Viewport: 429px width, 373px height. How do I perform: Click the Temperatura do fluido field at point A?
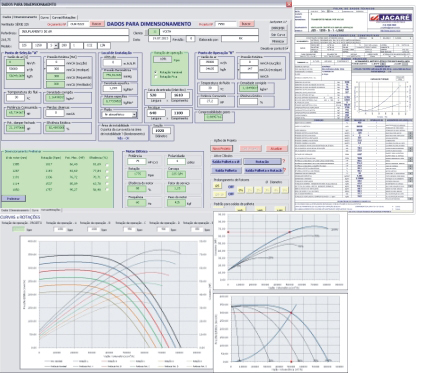tap(15, 98)
